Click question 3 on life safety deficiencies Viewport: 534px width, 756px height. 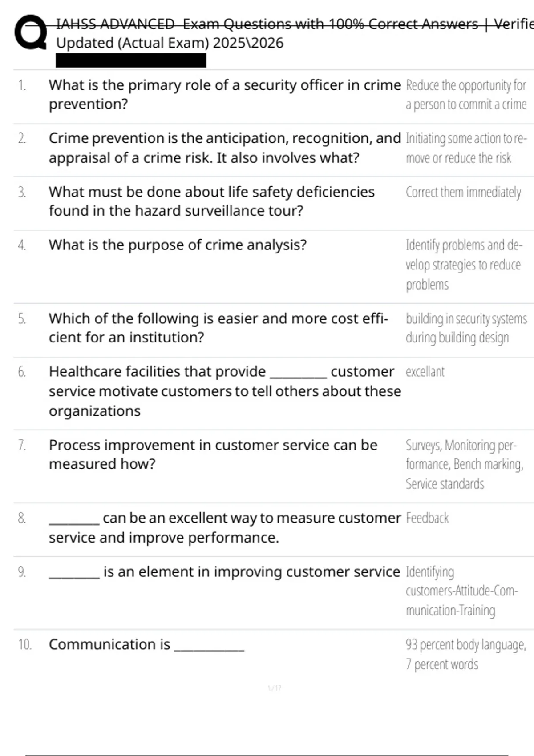pyautogui.click(x=212, y=201)
